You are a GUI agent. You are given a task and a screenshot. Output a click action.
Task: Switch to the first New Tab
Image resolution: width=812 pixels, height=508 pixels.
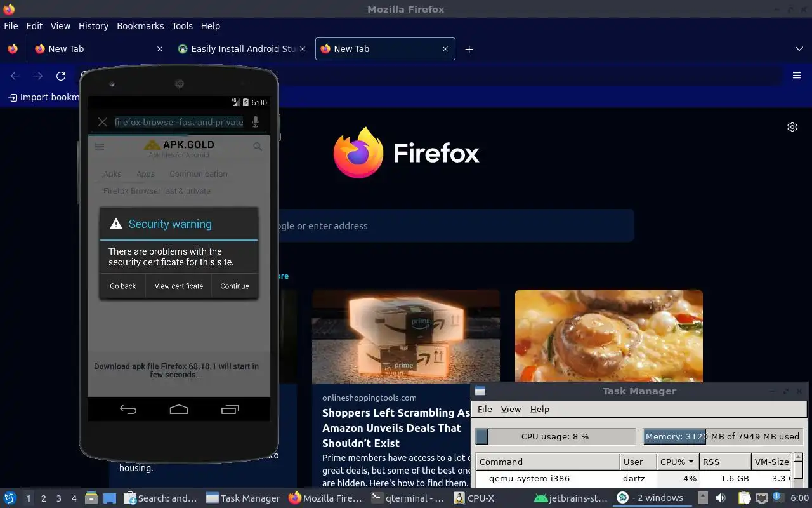click(x=98, y=49)
